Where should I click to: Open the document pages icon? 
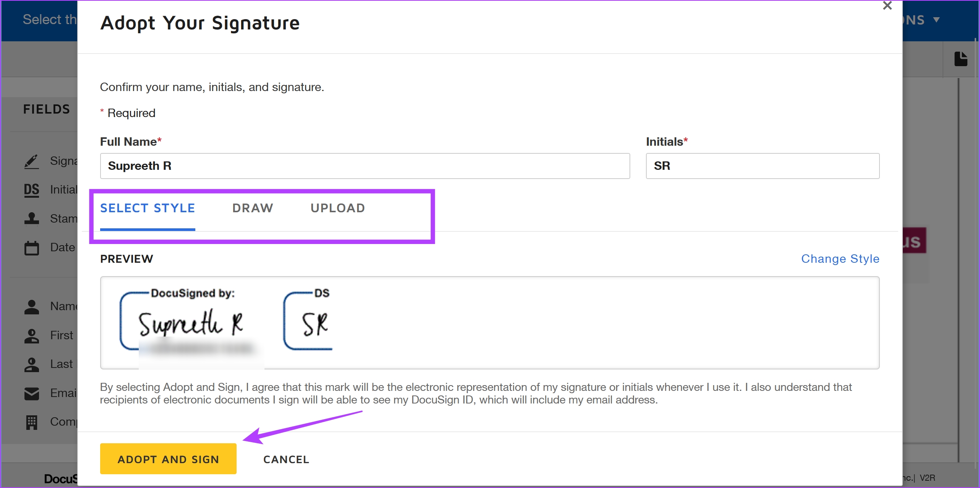coord(961,59)
